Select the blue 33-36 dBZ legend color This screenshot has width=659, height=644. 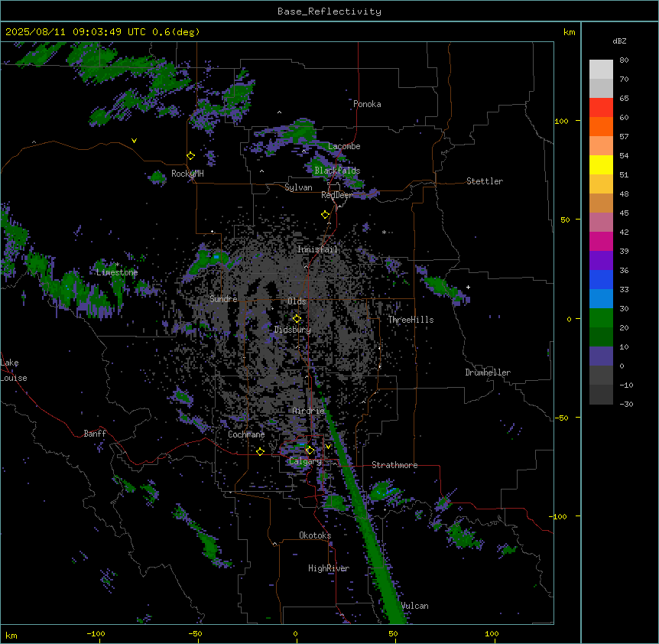pyautogui.click(x=601, y=279)
